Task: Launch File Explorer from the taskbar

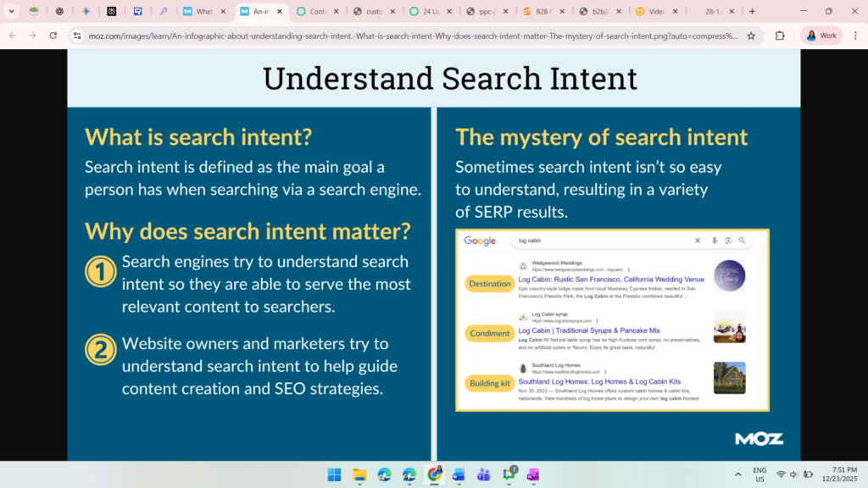Action: (x=359, y=475)
